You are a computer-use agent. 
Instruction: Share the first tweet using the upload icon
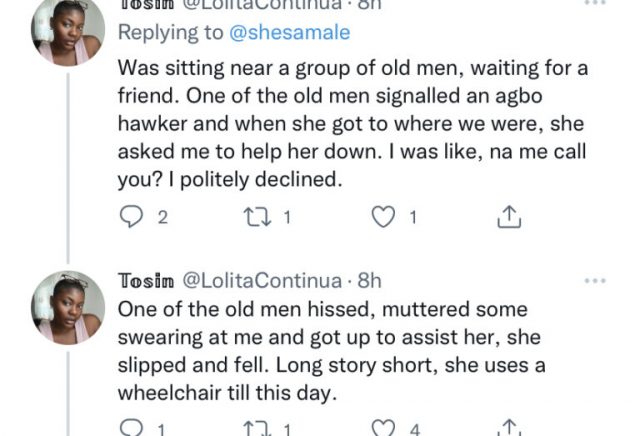[508, 218]
